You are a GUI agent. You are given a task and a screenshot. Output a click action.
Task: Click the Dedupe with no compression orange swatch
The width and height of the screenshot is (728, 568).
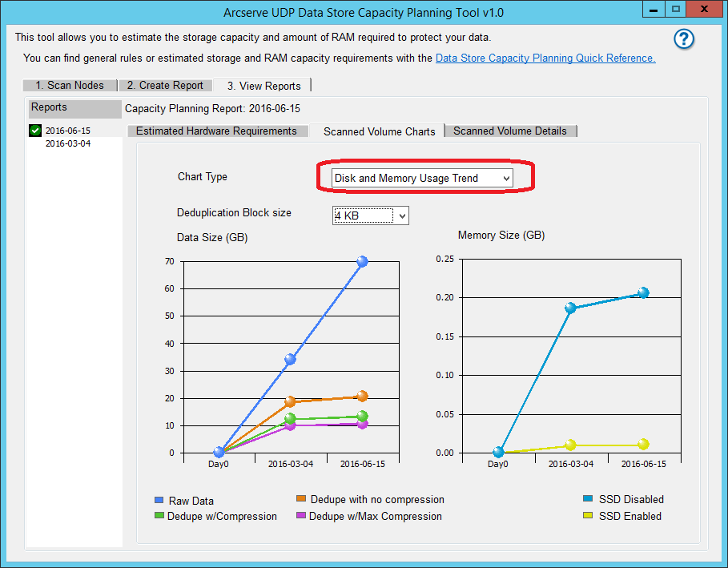point(301,498)
